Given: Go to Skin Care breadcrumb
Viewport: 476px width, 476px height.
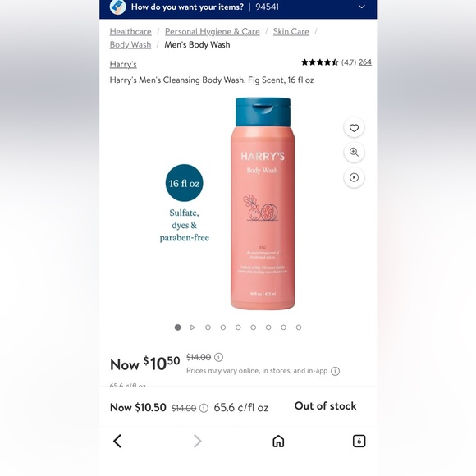Looking at the screenshot, I should click(x=291, y=31).
